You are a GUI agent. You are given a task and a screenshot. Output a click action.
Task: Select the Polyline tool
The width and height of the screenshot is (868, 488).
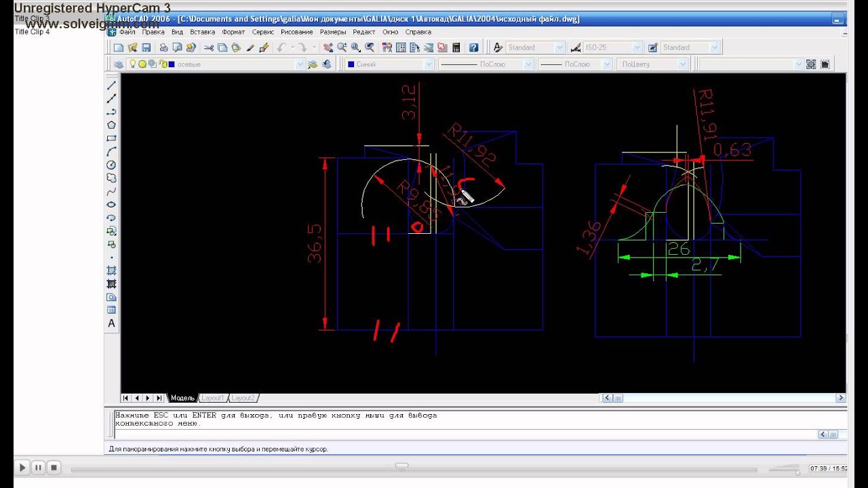[x=112, y=112]
